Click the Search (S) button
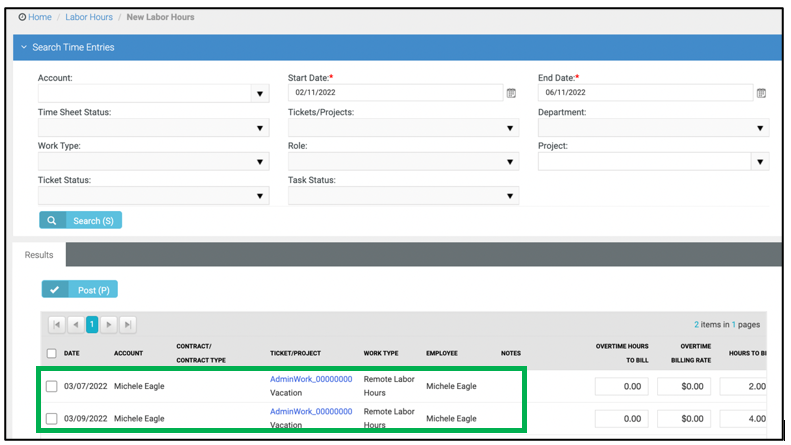This screenshot has width=791, height=445. (80, 220)
